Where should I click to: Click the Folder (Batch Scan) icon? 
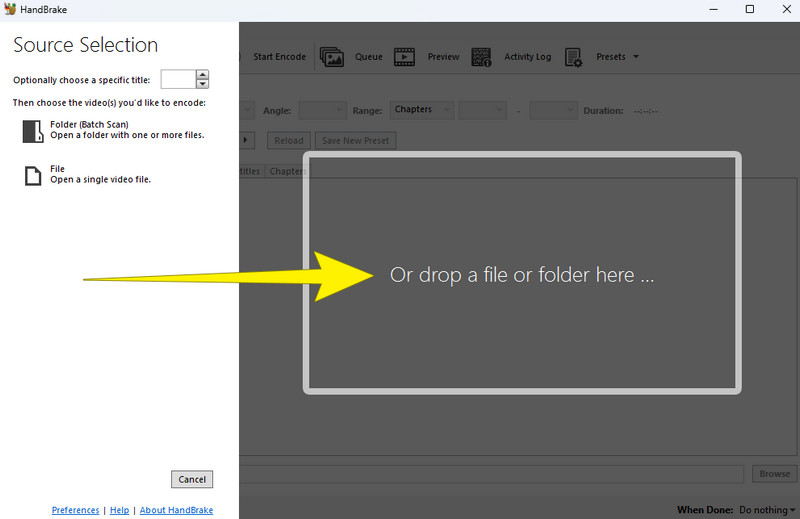pos(32,130)
